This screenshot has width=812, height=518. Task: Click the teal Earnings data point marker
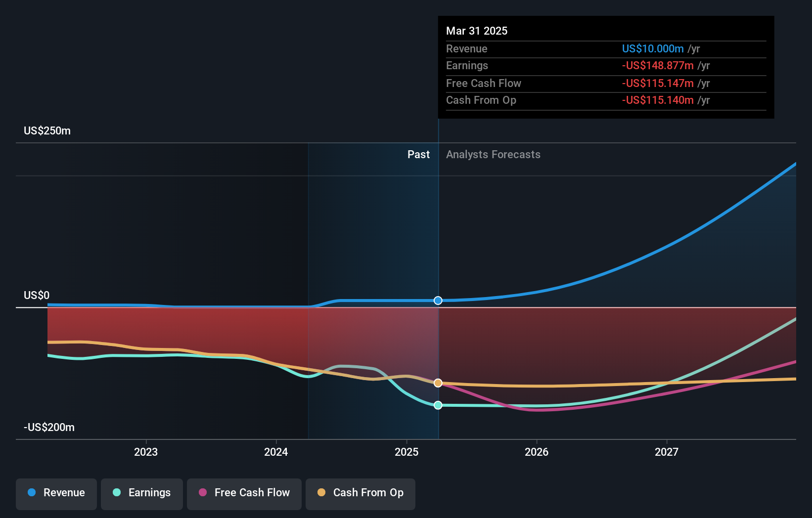[x=438, y=405]
